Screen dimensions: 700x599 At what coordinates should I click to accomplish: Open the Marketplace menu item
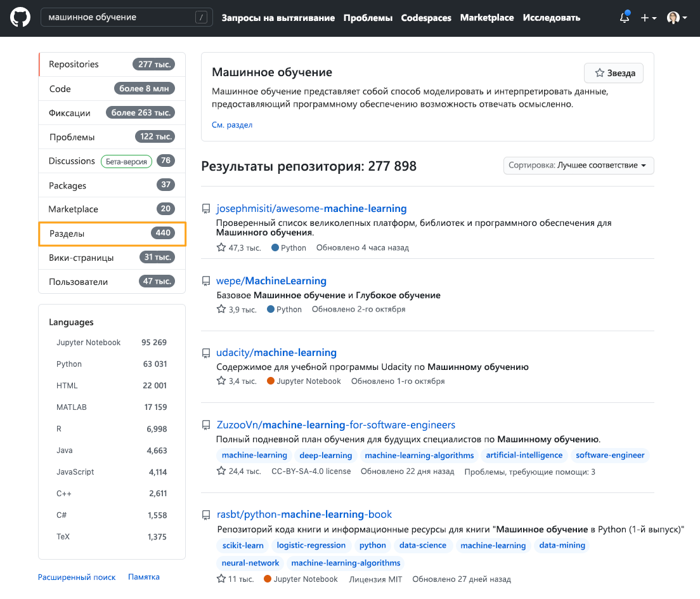[487, 18]
